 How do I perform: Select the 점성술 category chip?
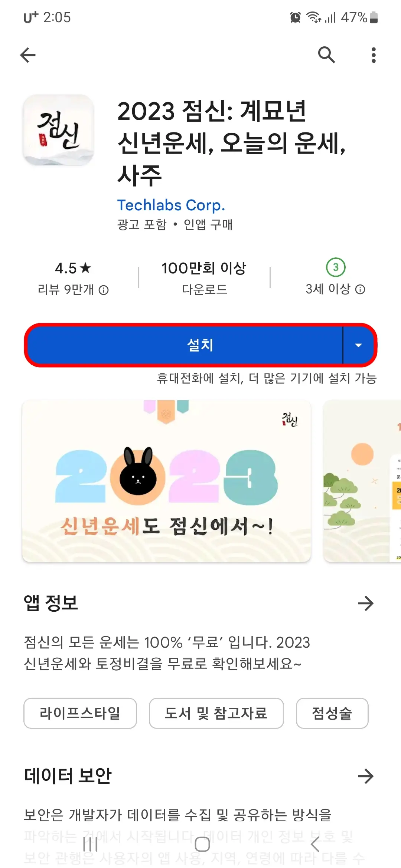[332, 713]
